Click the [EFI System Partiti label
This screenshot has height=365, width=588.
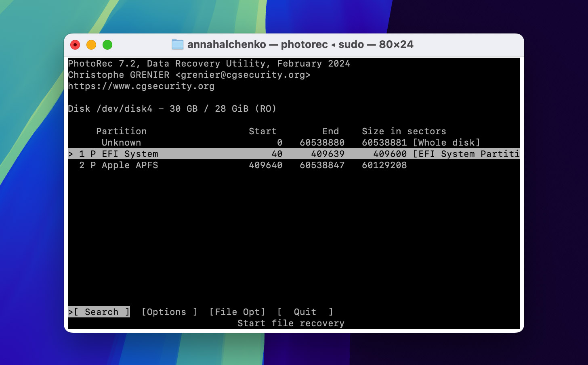(x=466, y=154)
